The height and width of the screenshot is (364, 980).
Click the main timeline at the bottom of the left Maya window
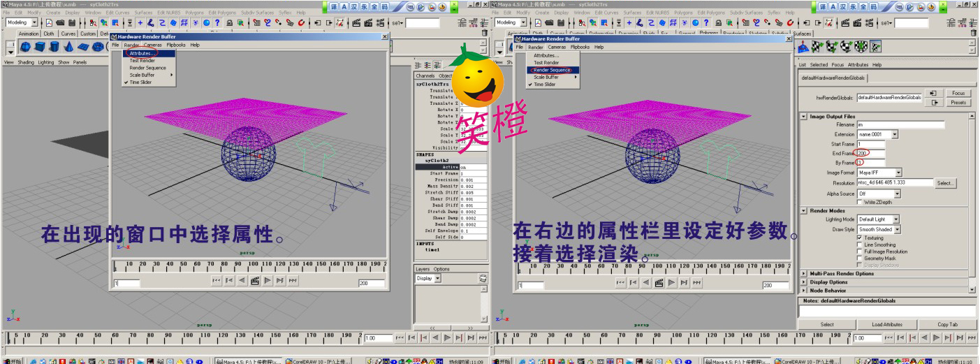(x=183, y=337)
